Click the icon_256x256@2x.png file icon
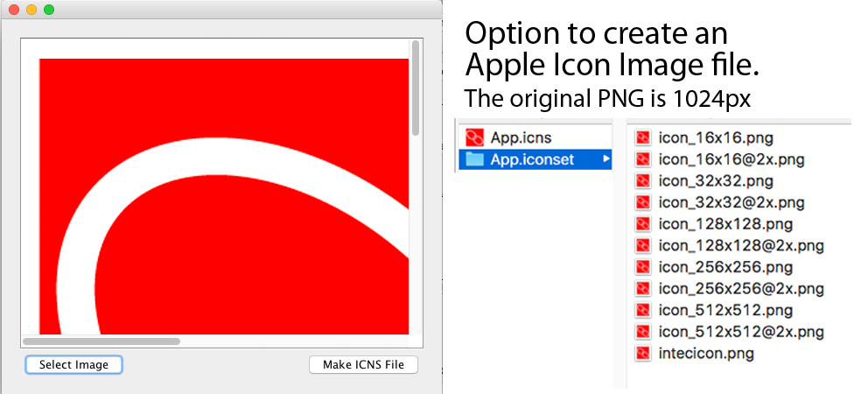Screen dimensions: 868x394 642,288
